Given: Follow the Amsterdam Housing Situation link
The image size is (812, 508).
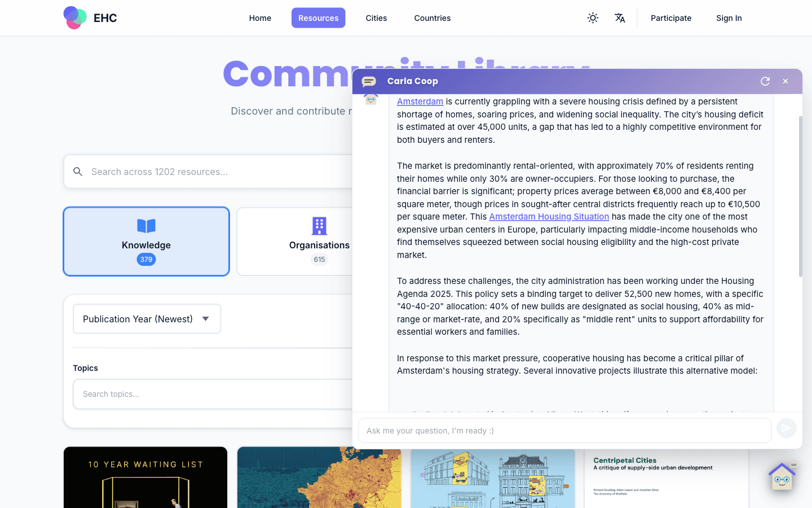Looking at the screenshot, I should [549, 216].
